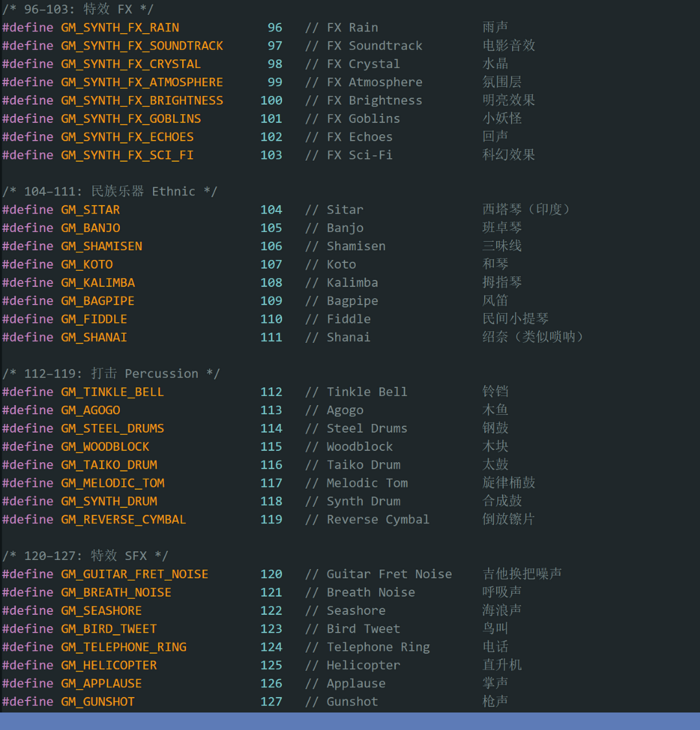Screen dimensions: 700x730
Task: Click the GM_SYNTH_FX_SCI_FI definition
Action: pos(127,155)
